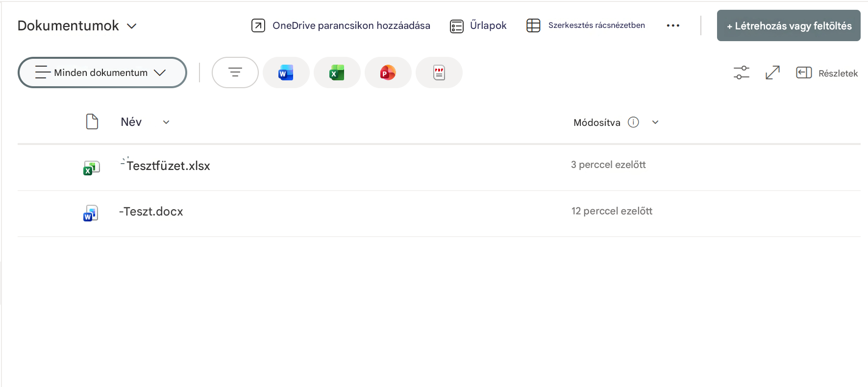Click the OneDrive shortcut arrow icon
Screen dimensions: 868x387
pyautogui.click(x=258, y=25)
